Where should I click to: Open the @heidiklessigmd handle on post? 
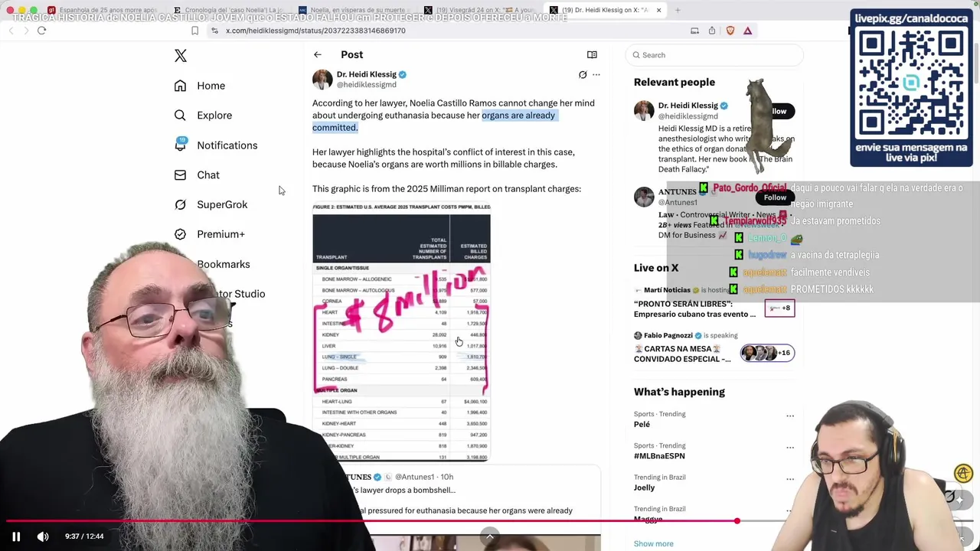(x=367, y=84)
